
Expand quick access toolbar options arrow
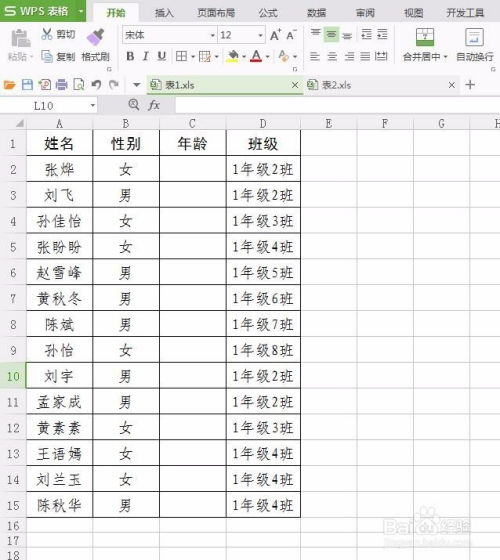pyautogui.click(x=136, y=85)
